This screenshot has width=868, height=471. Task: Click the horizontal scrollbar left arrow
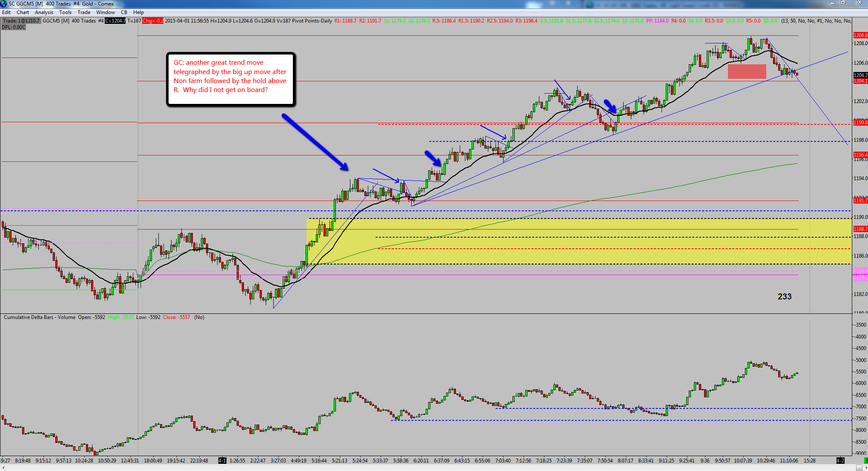(x=3, y=468)
